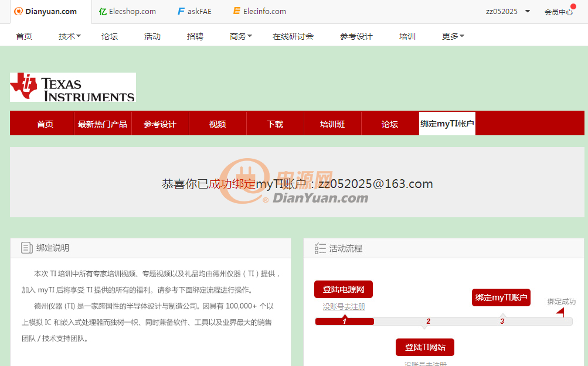Click the 活动流程 checklist icon
Viewport: 588px width, 366px height.
tap(320, 248)
